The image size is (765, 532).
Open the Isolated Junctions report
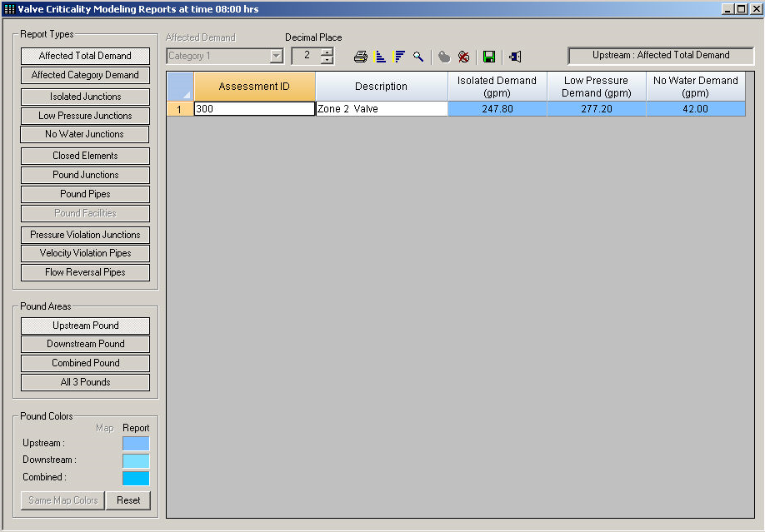coord(85,97)
